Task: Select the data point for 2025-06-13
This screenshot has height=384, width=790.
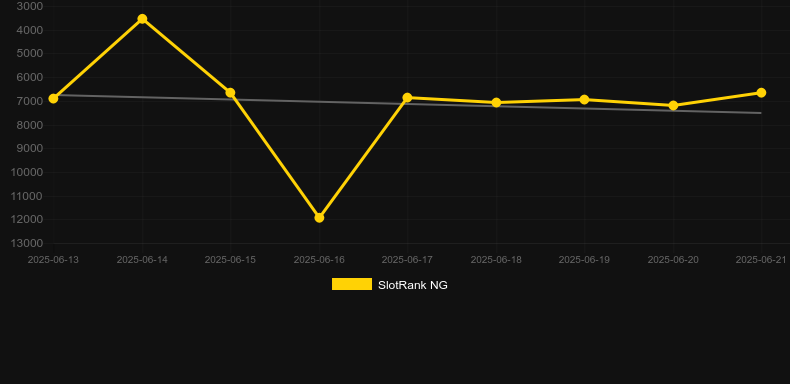Action: click(x=53, y=98)
